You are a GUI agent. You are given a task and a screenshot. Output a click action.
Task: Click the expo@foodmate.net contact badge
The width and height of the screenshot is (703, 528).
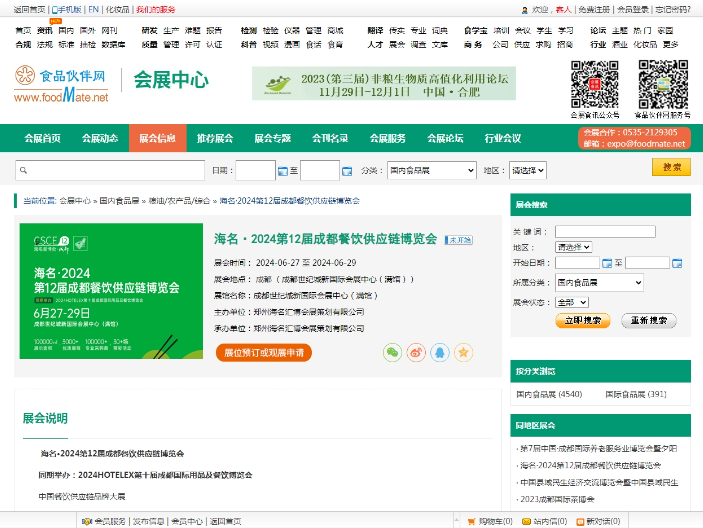pyautogui.click(x=634, y=138)
